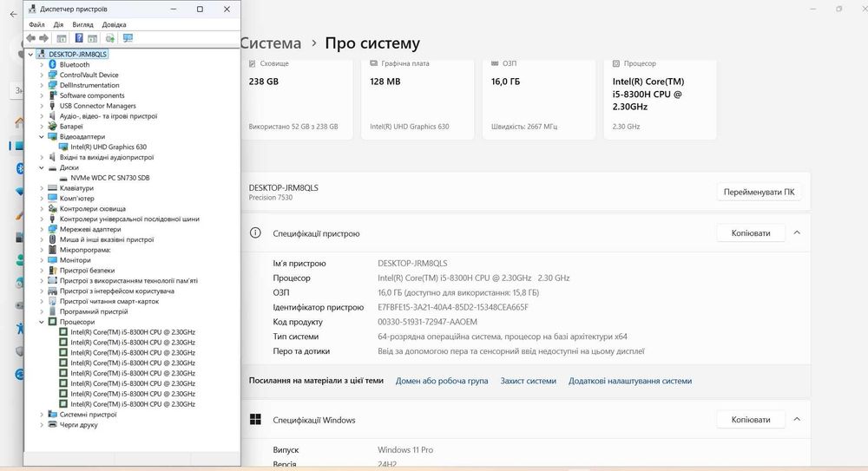Collapse the Специфікації Windows section chevron
The image size is (868, 471).
pos(797,419)
